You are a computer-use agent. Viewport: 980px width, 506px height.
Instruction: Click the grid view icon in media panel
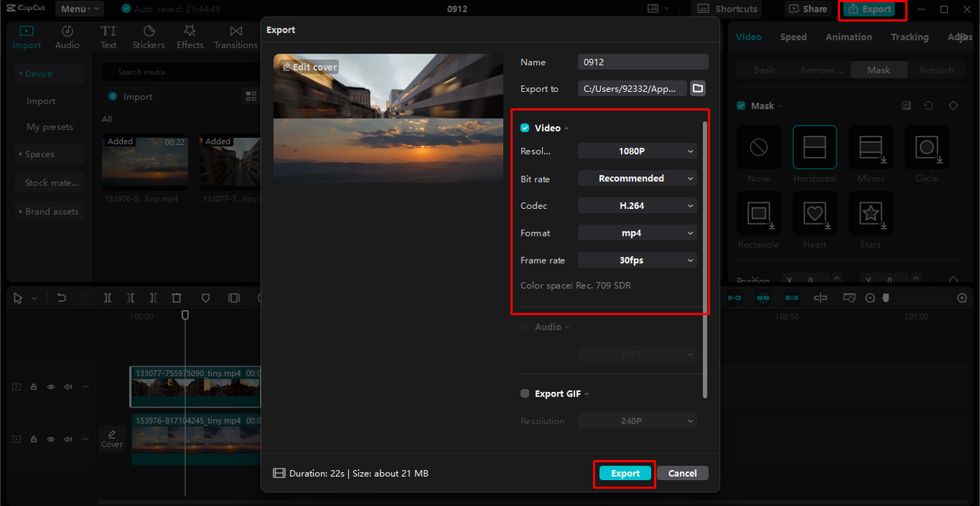coord(251,96)
